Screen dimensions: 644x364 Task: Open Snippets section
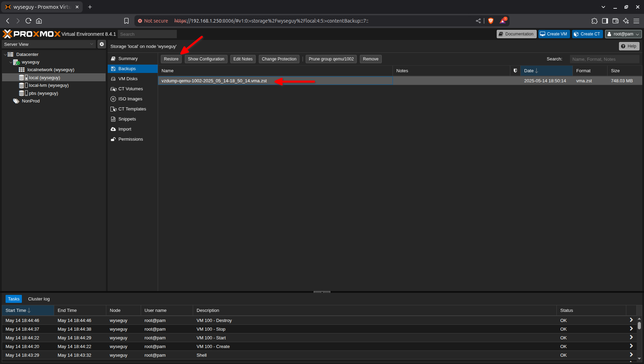[133, 119]
